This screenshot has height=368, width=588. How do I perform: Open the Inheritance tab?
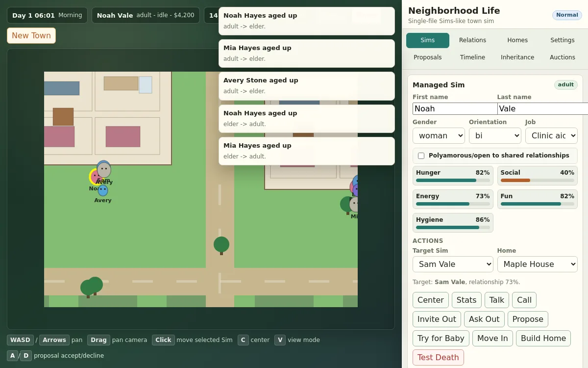(517, 57)
